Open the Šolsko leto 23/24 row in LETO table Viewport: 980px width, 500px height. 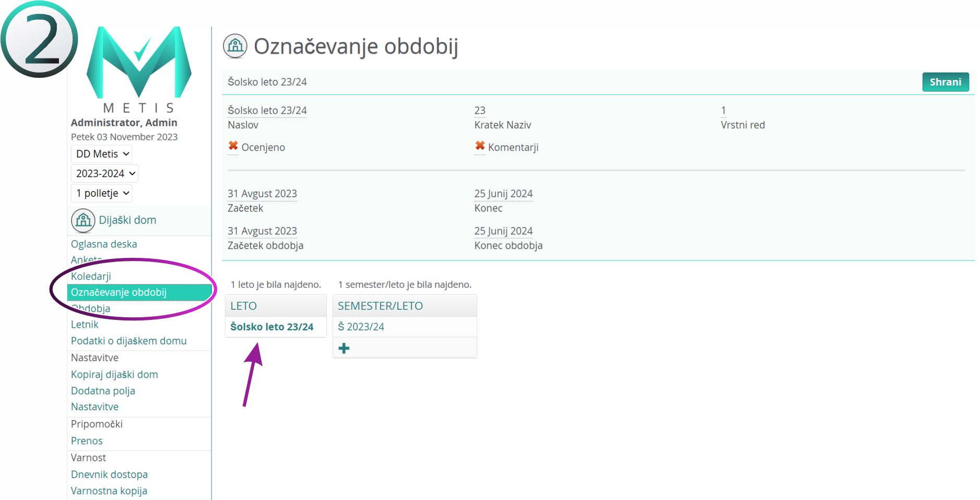271,327
